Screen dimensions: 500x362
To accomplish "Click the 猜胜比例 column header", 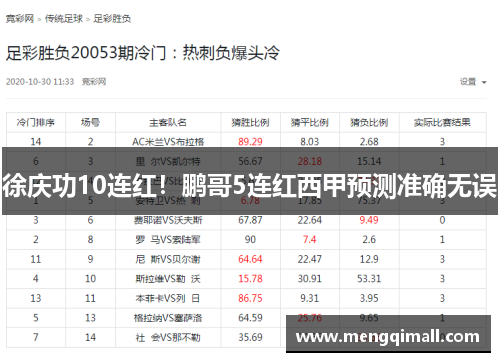I will tap(250, 123).
